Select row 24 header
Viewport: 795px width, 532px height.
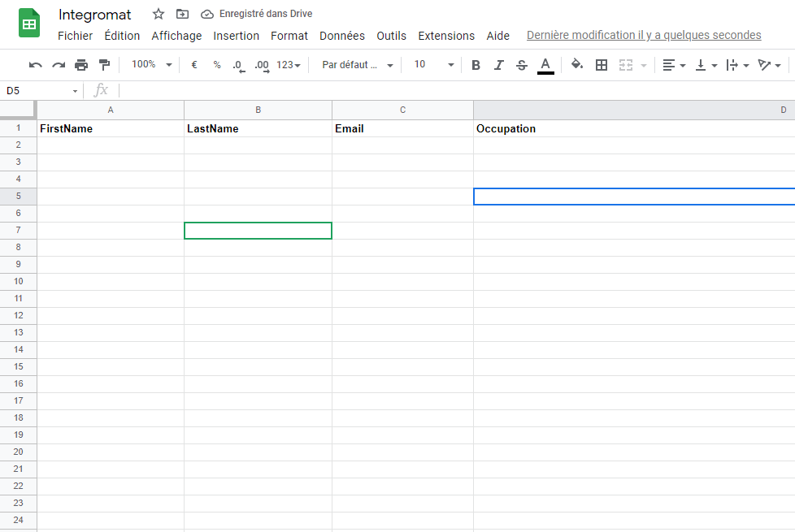18,520
